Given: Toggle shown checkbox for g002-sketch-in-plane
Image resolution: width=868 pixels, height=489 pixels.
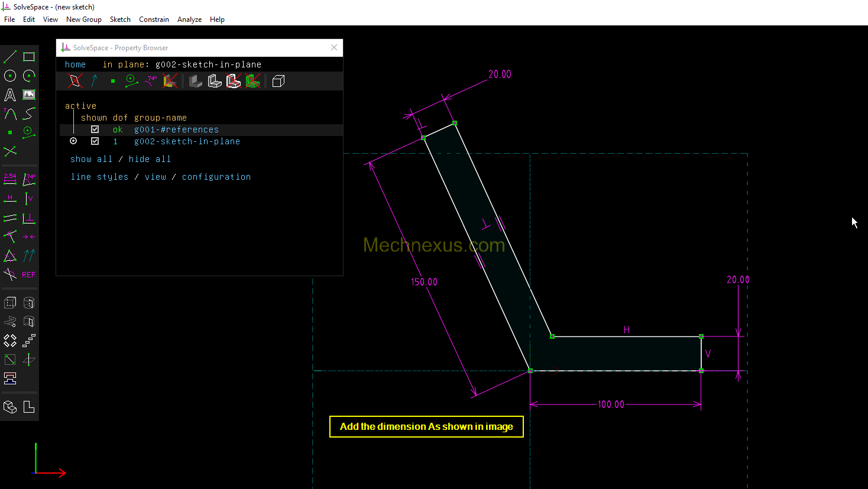Looking at the screenshot, I should point(95,141).
